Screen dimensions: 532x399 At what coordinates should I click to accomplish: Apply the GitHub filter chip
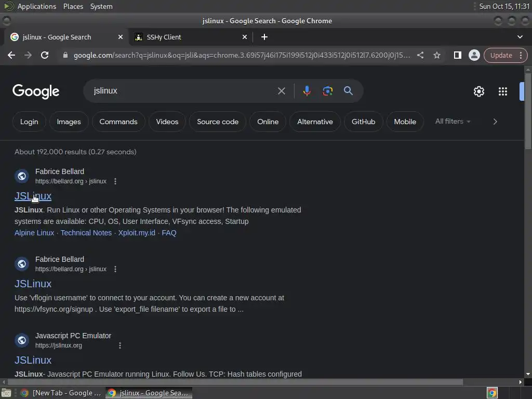(363, 122)
